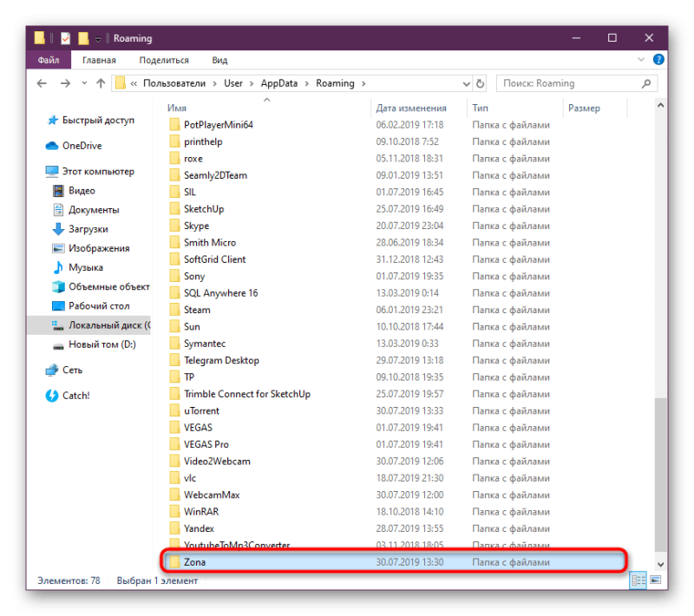Viewport: 694px width, 616px height.
Task: Sort by Дата изменения column header
Action: (x=411, y=108)
